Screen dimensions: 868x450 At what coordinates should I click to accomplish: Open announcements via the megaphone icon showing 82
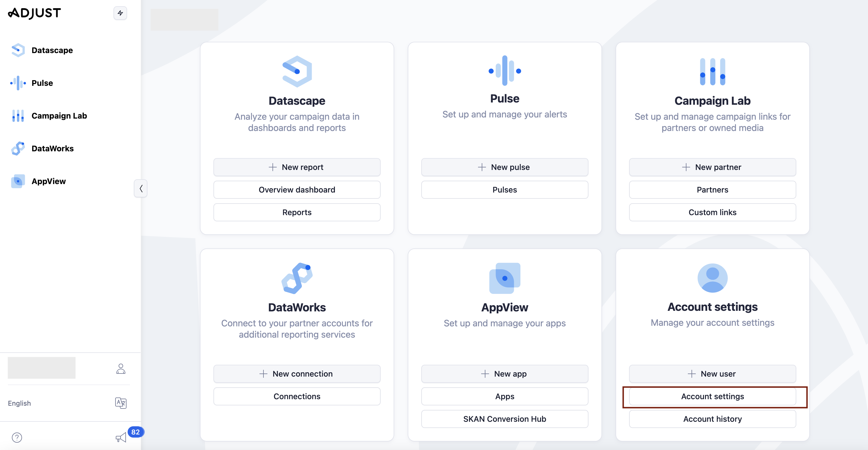[121, 437]
